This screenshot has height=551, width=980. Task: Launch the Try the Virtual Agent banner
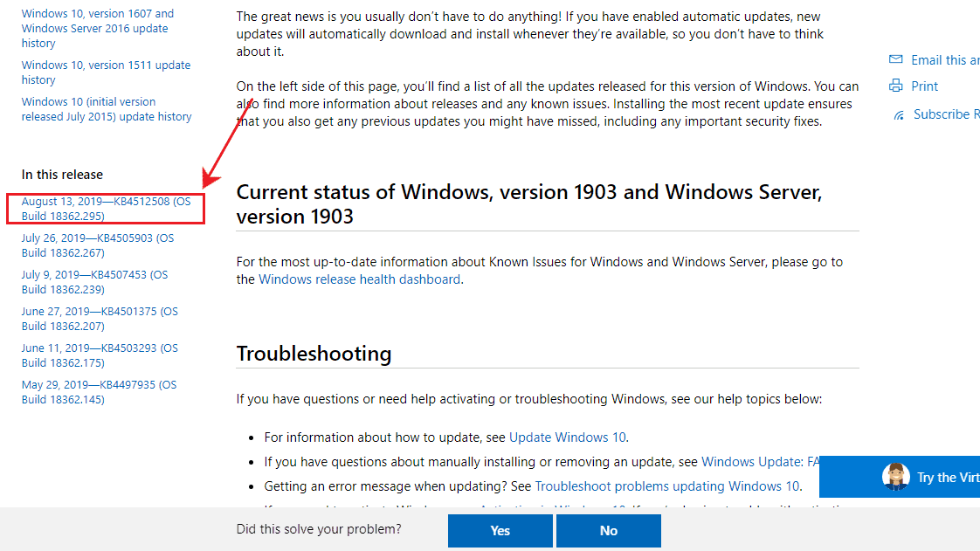point(900,477)
